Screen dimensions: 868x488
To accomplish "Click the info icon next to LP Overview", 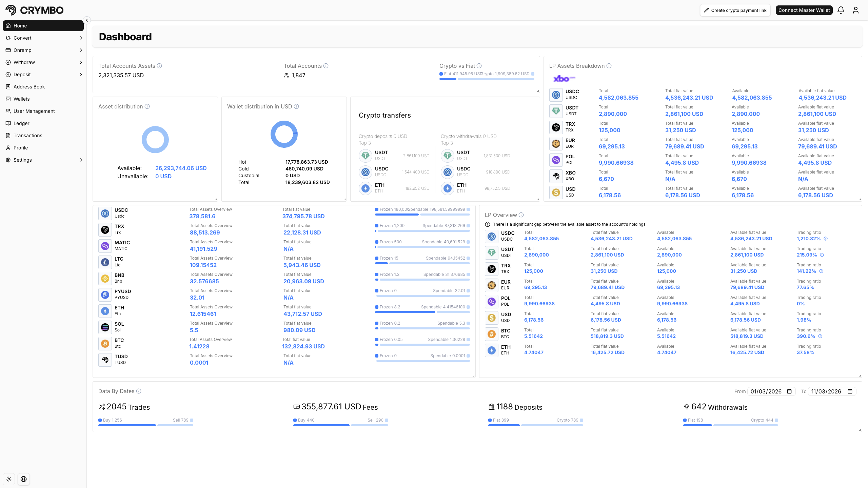I will [x=521, y=215].
